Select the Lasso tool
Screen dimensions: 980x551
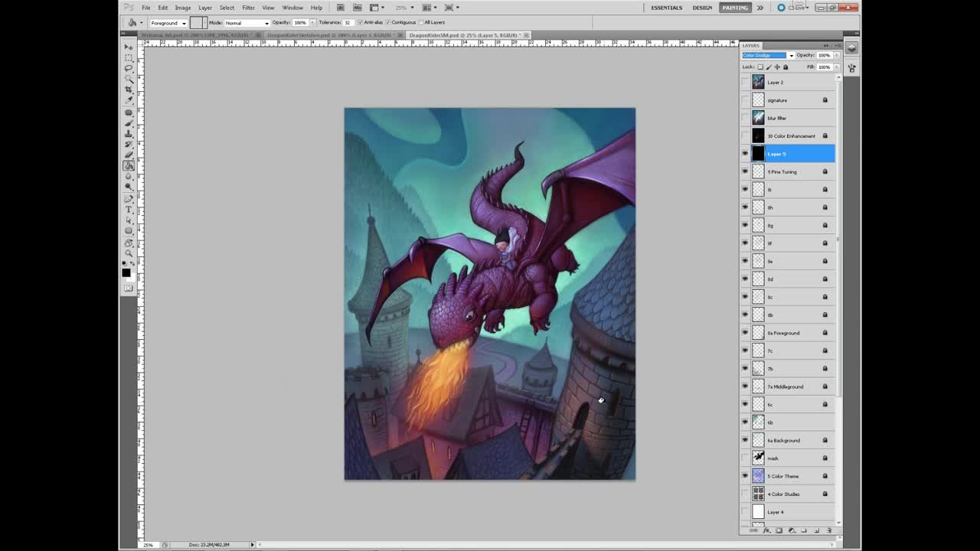pyautogui.click(x=129, y=68)
